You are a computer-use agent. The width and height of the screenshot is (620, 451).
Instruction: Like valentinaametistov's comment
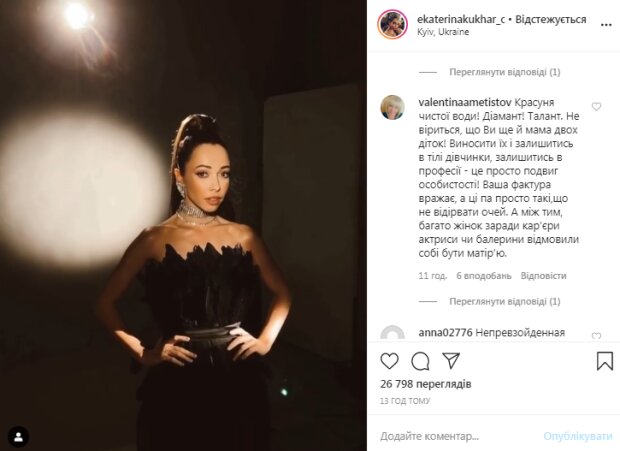pyautogui.click(x=596, y=106)
